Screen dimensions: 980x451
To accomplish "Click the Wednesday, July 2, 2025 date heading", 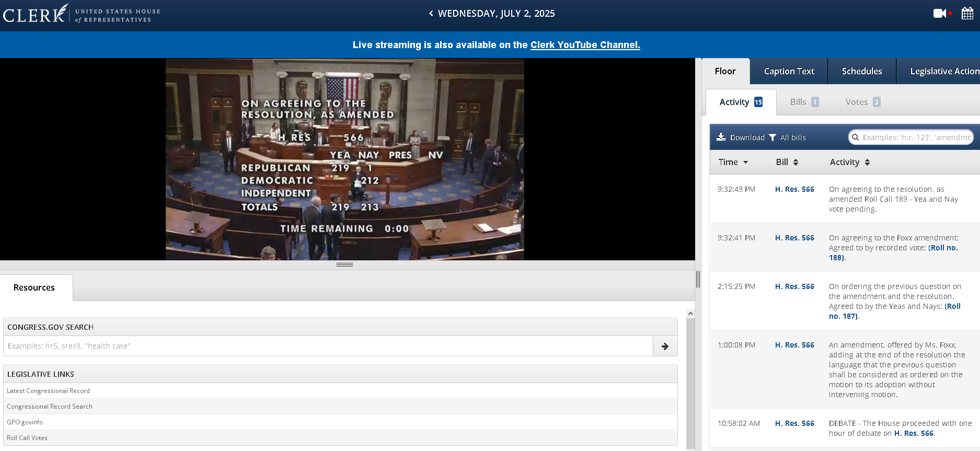I will 497,14.
